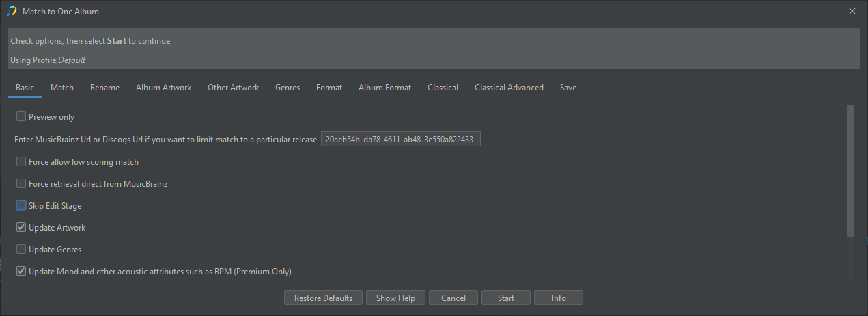868x316 pixels.
Task: Cancel the Match to One Album dialog
Action: 453,298
